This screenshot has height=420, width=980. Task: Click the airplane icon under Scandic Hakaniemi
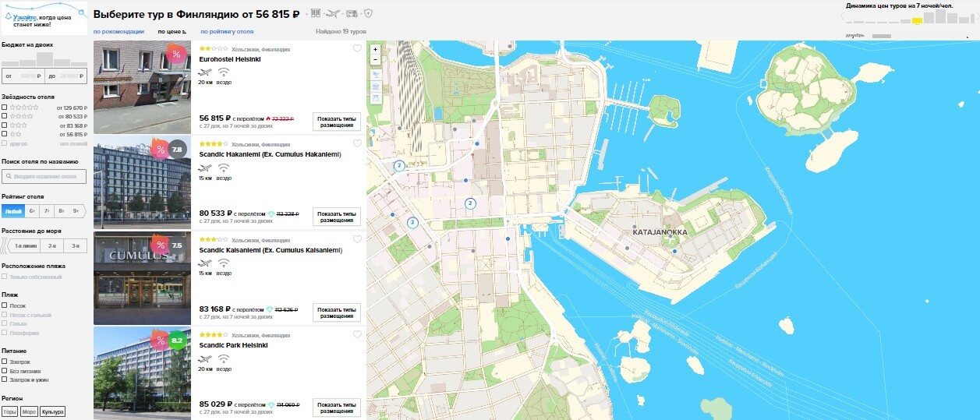[205, 168]
